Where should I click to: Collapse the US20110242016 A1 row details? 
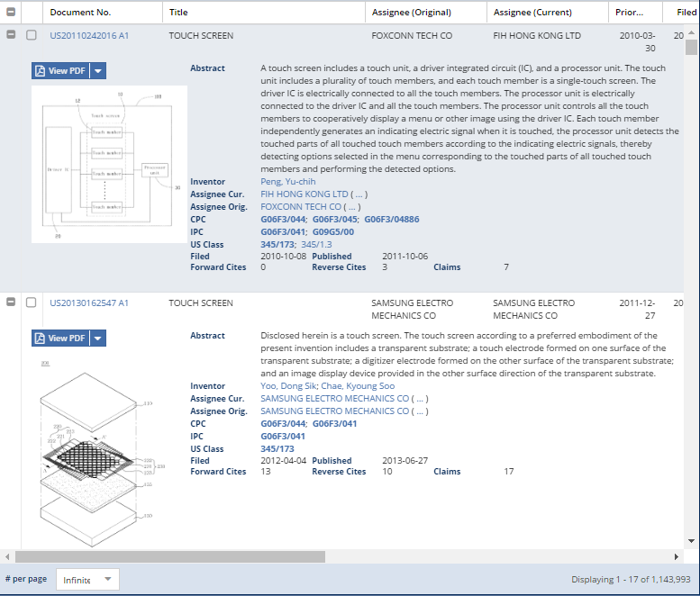click(x=11, y=34)
